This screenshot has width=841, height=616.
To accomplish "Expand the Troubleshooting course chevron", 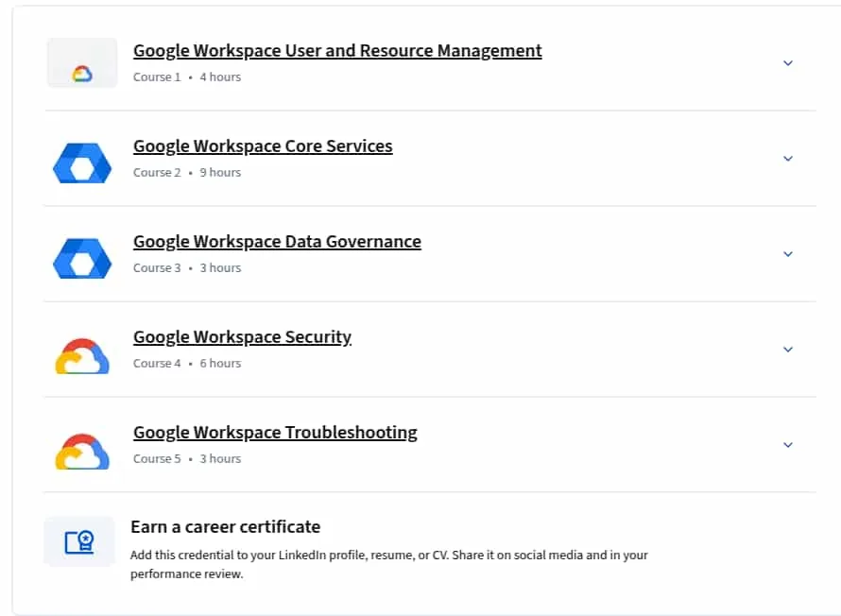I will (788, 445).
